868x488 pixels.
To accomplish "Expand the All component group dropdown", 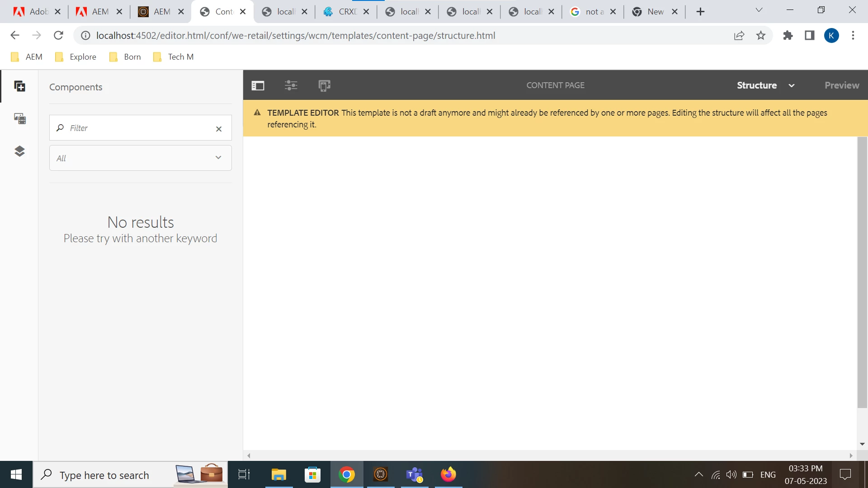I will point(140,158).
